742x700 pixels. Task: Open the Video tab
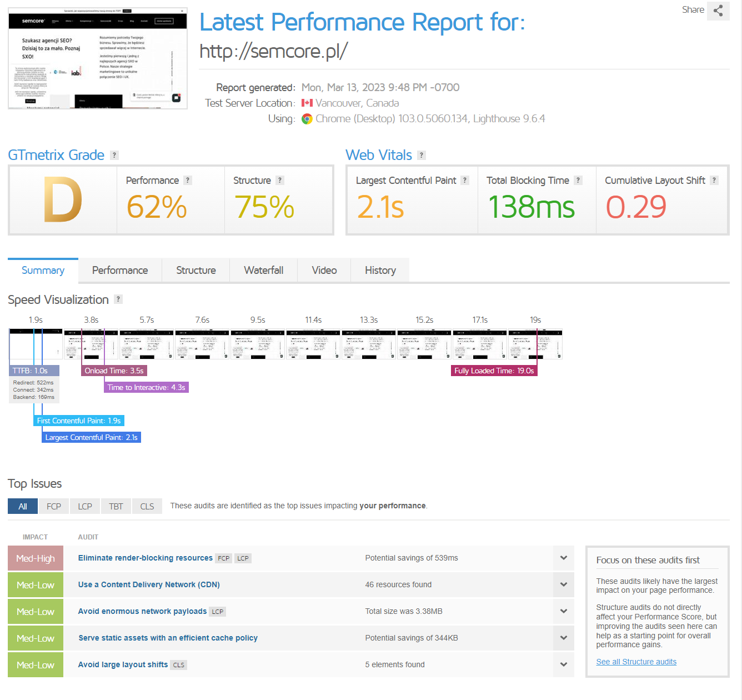(x=324, y=271)
